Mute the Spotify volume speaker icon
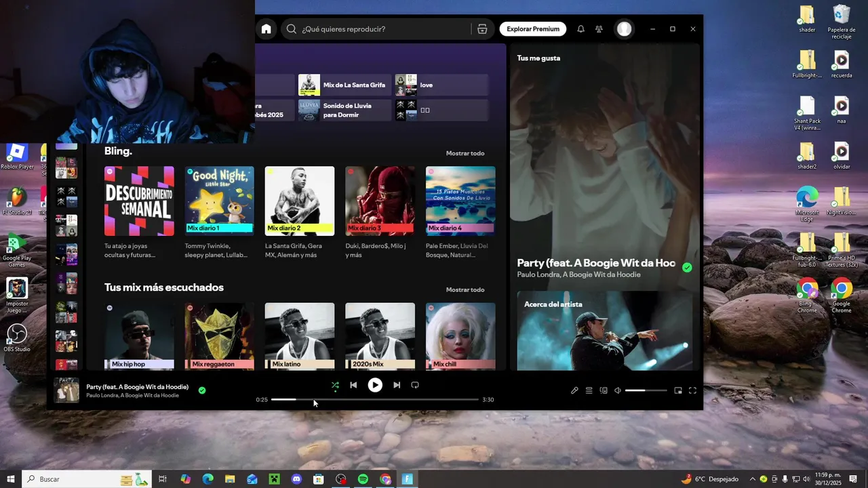 tap(618, 390)
